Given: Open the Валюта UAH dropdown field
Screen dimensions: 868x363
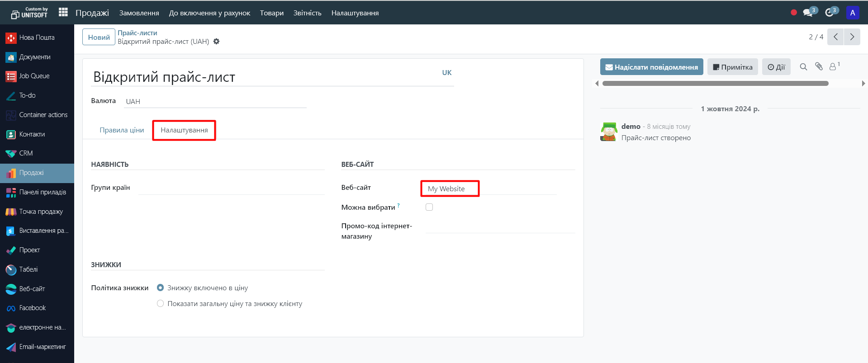Looking at the screenshot, I should click(215, 101).
